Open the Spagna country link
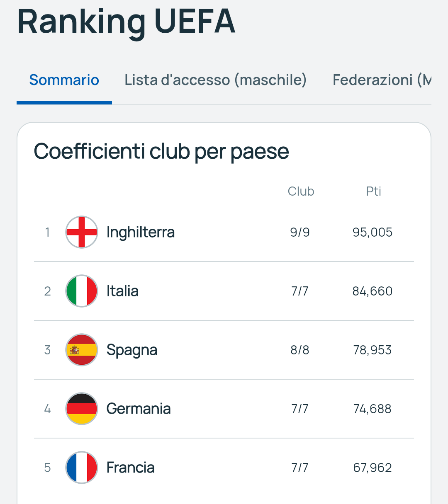 [132, 351]
